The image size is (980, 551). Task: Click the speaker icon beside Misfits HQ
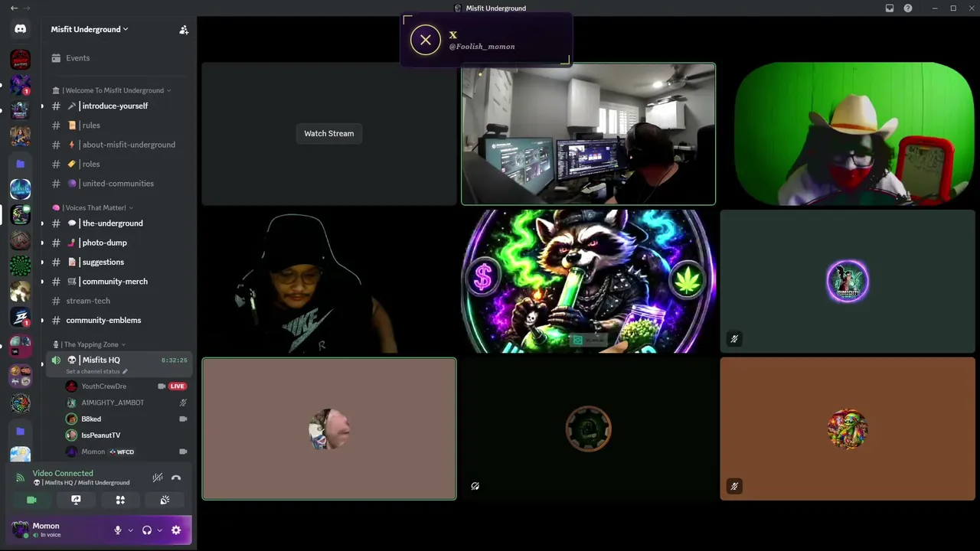56,360
